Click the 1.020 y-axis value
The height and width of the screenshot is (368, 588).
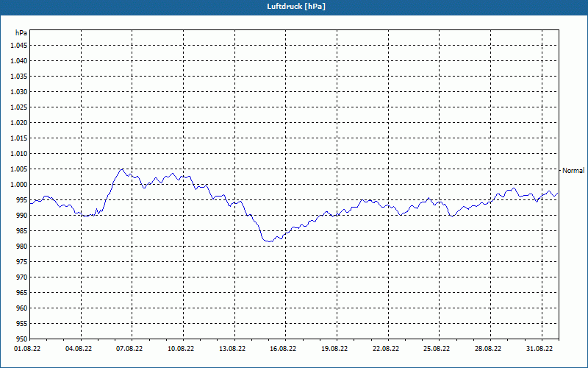(x=19, y=122)
